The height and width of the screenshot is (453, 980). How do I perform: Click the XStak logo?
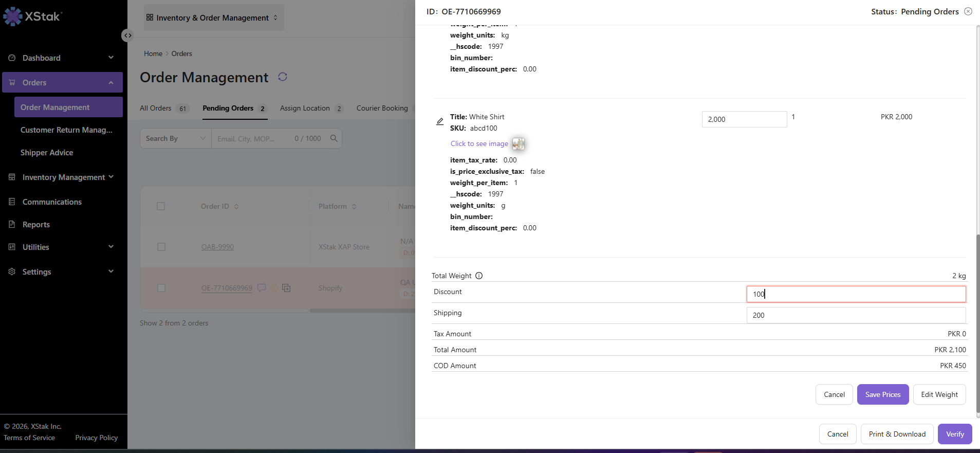(32, 16)
